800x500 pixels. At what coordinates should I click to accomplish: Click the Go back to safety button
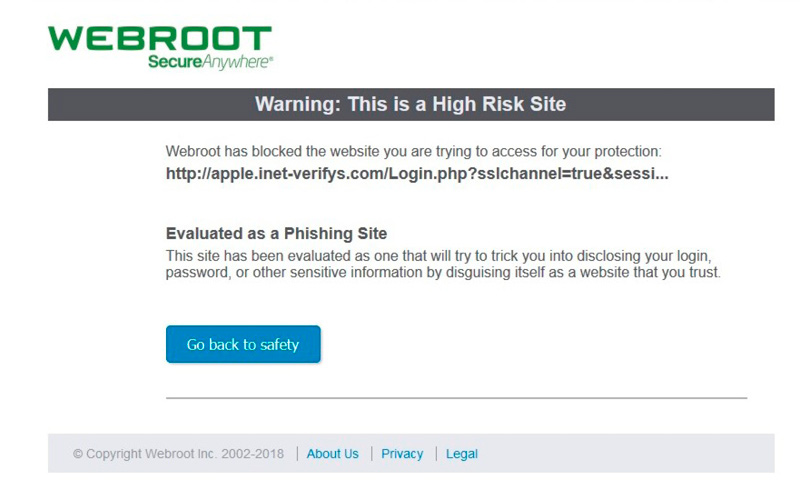(x=243, y=344)
